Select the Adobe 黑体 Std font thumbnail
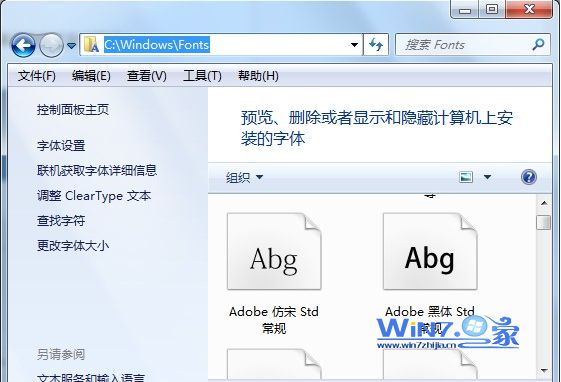The height and width of the screenshot is (382, 561). (x=430, y=251)
